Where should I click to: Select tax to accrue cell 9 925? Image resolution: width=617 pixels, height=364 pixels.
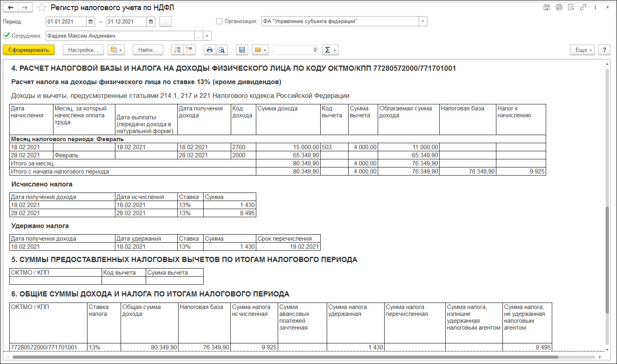pos(521,171)
